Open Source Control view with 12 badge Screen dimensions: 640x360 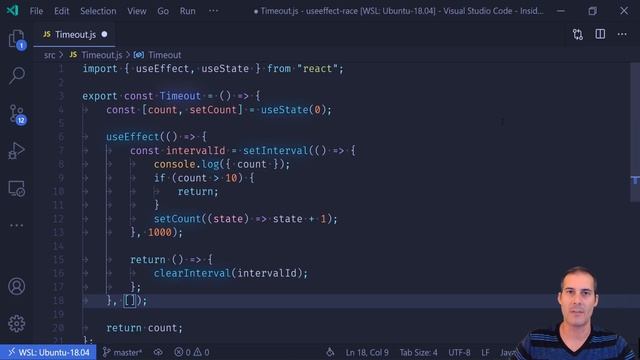(17, 114)
